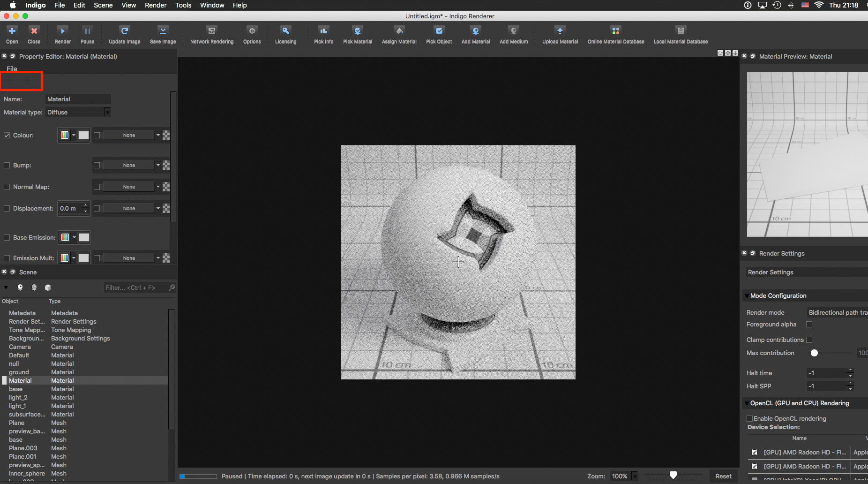Enable the Bump checkbox
The width and height of the screenshot is (868, 484).
click(7, 165)
